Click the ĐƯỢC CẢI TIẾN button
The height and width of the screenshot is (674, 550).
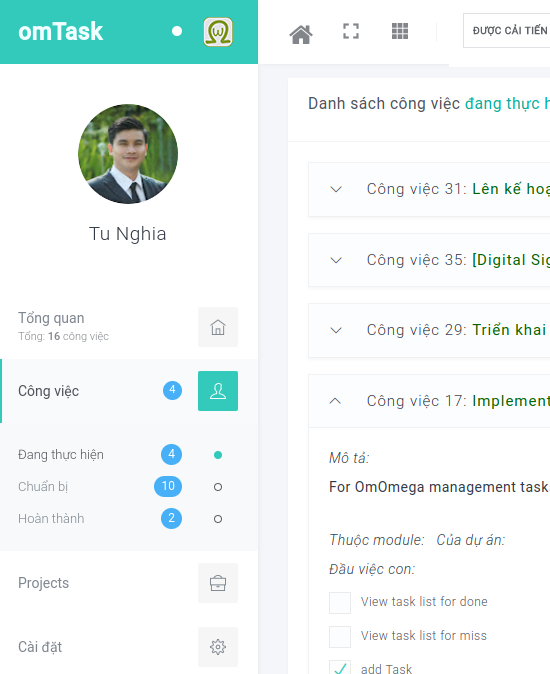coord(507,31)
